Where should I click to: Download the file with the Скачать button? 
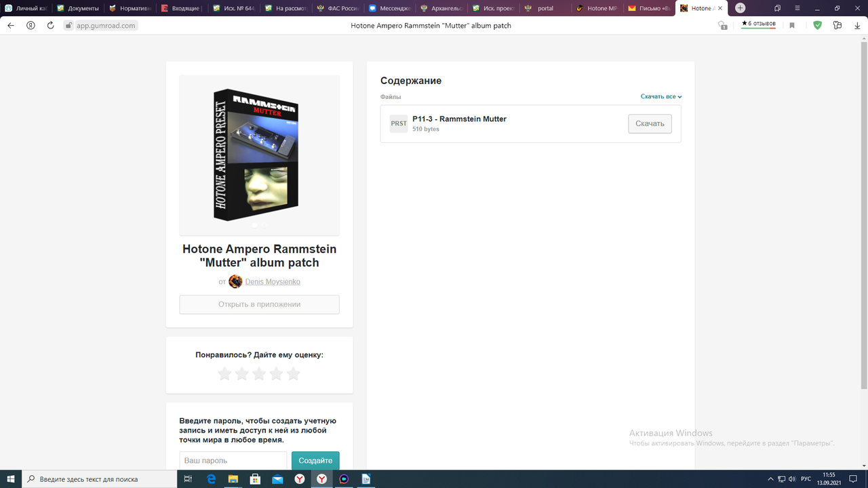coord(650,123)
